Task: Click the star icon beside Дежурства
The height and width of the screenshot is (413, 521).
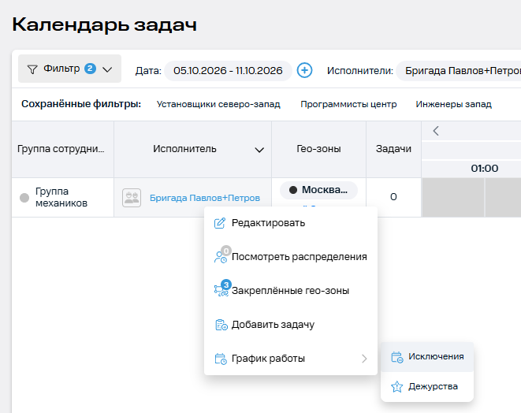Action: 397,387
